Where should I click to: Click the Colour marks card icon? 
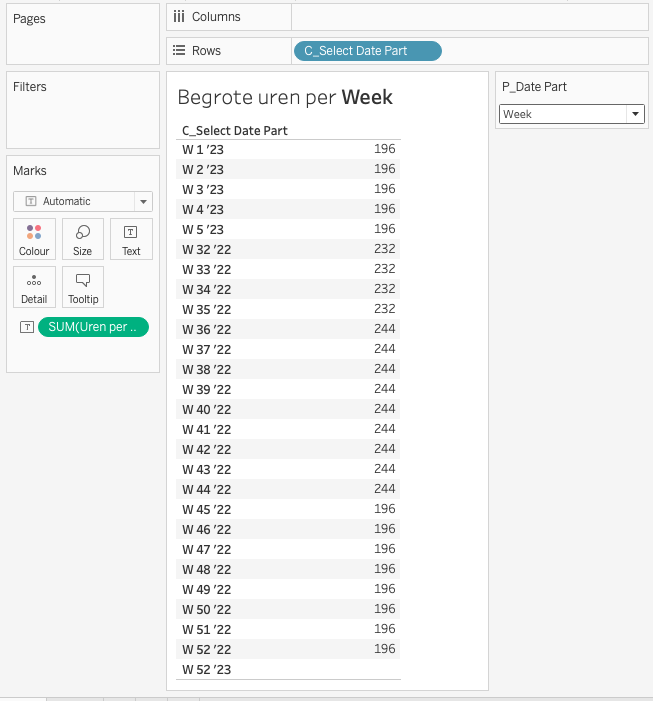[x=34, y=239]
